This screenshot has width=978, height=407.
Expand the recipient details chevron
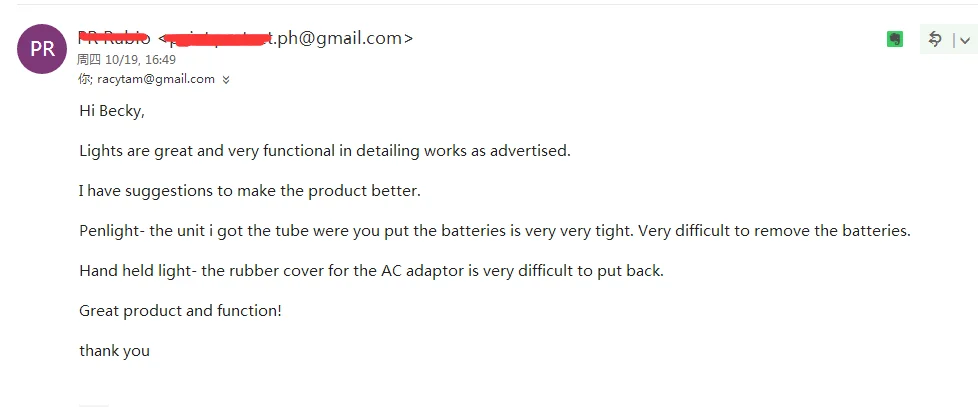(x=226, y=80)
